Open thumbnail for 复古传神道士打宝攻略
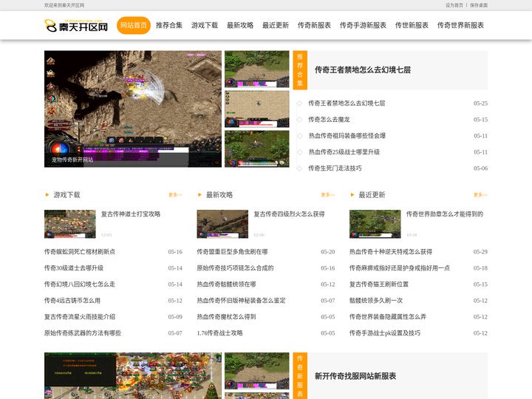 [x=70, y=224]
